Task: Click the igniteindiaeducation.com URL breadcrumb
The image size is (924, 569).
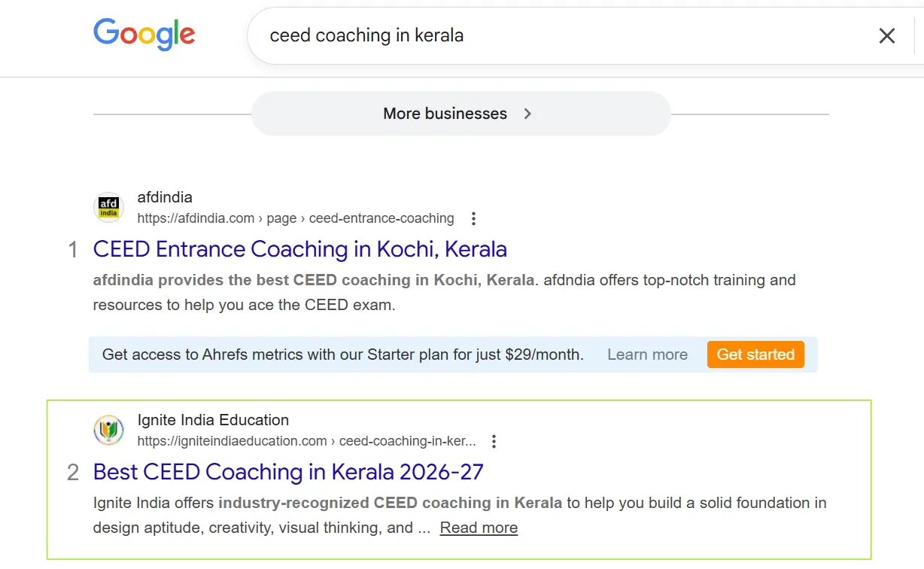Action: pyautogui.click(x=306, y=441)
